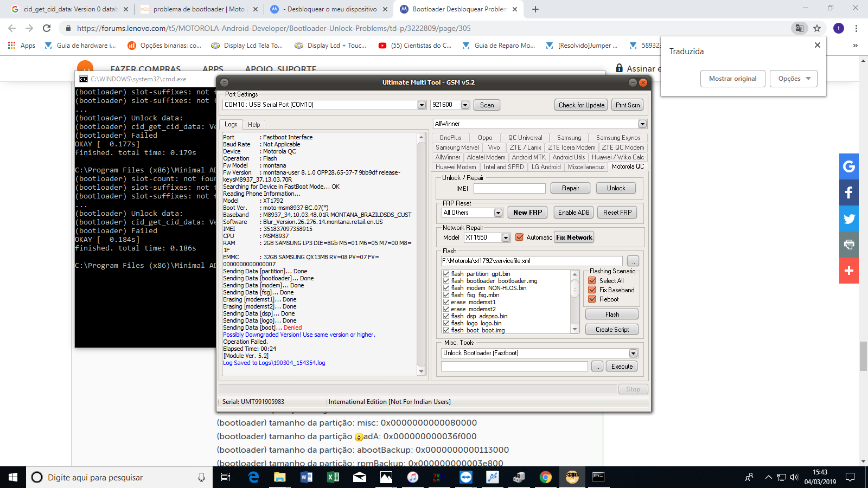Uncheck flash bootloader bootloader.img
This screenshot has width=868, height=488.
446,281
